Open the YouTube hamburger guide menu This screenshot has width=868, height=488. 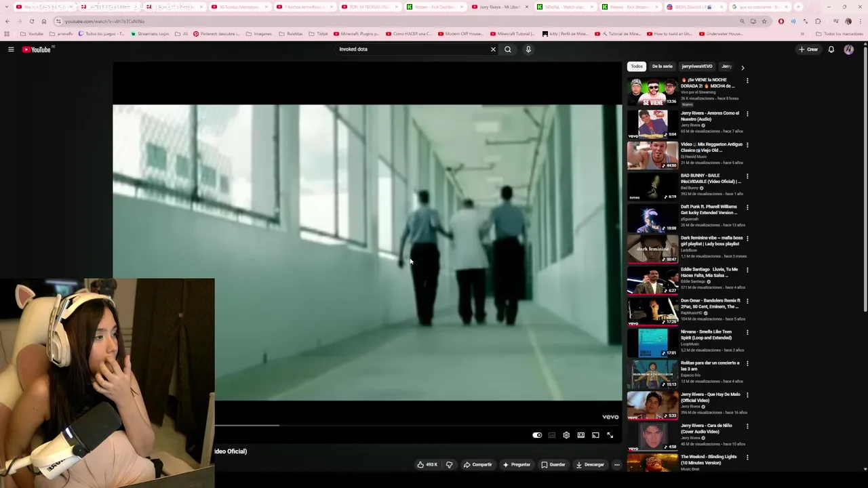point(11,49)
